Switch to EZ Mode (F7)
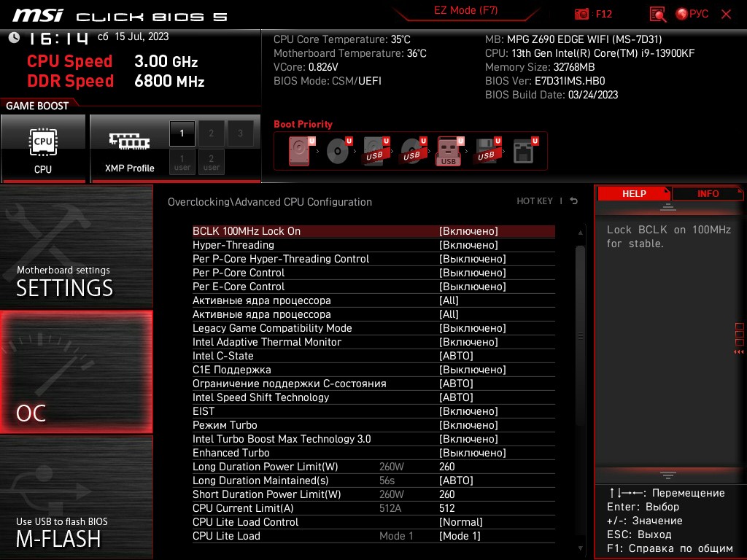The height and width of the screenshot is (560, 747). (465, 10)
